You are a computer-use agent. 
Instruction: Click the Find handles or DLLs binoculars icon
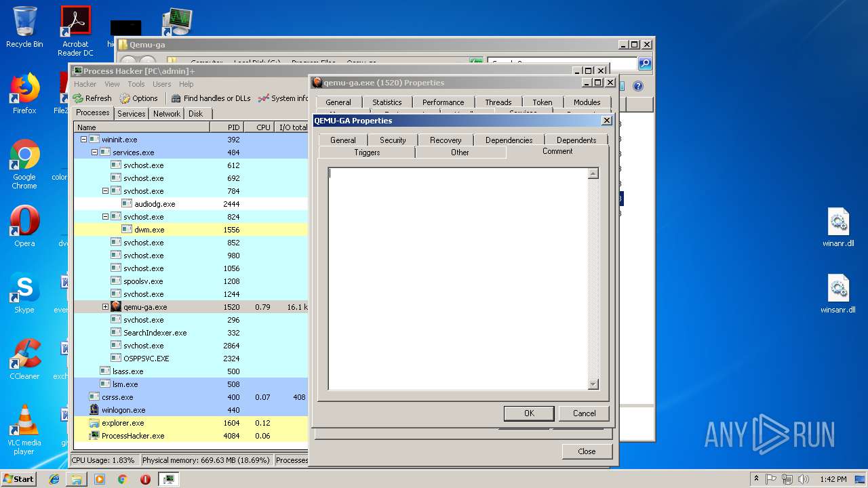(x=176, y=98)
